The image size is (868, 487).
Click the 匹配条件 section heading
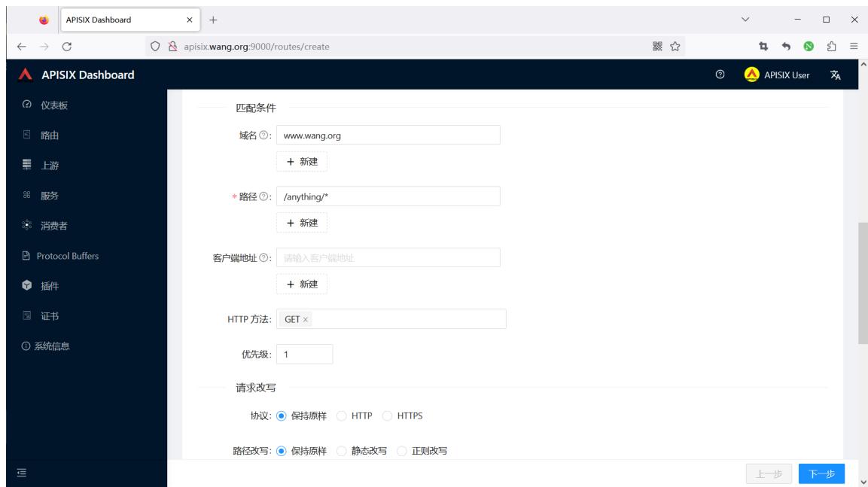(x=256, y=108)
